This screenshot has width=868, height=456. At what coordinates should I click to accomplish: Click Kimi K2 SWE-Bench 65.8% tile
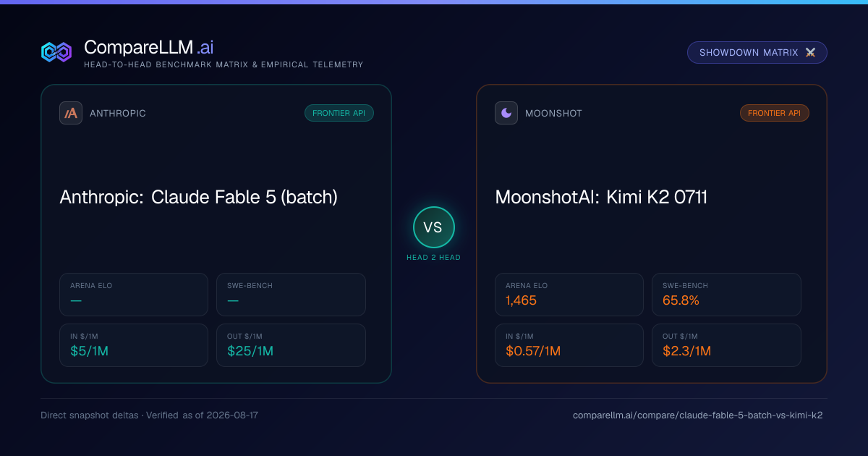[726, 295]
